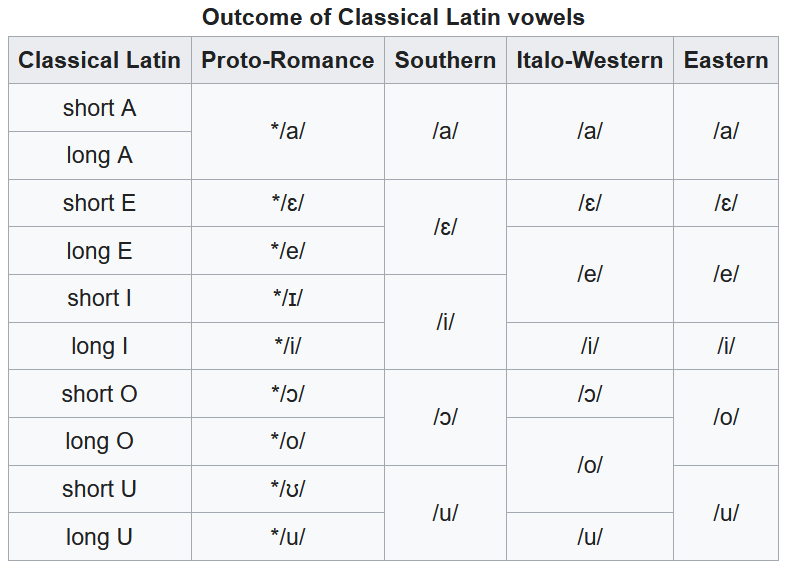Click the table title "Outcome of Classical Latin vowels"
Screen dimensions: 796x575
[393, 17]
